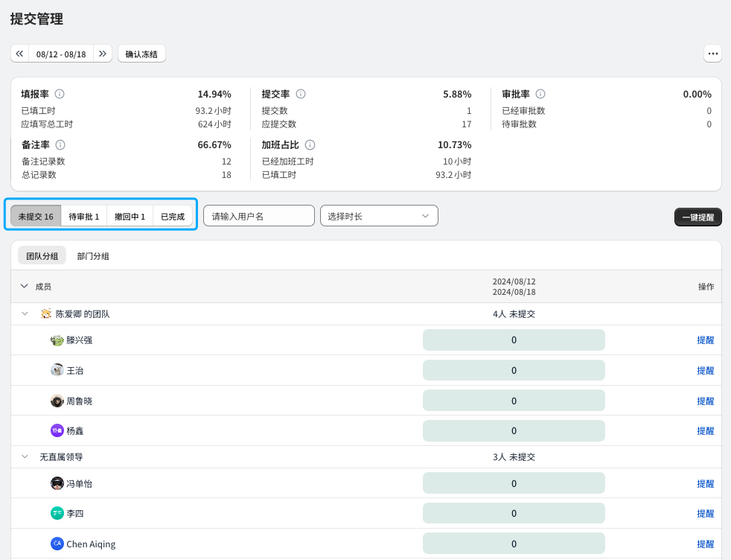
Task: Open the three-dot more options menu
Action: click(713, 54)
